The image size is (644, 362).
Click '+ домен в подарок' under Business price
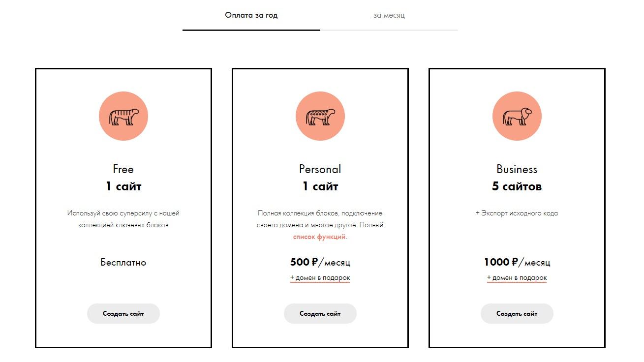(x=517, y=278)
